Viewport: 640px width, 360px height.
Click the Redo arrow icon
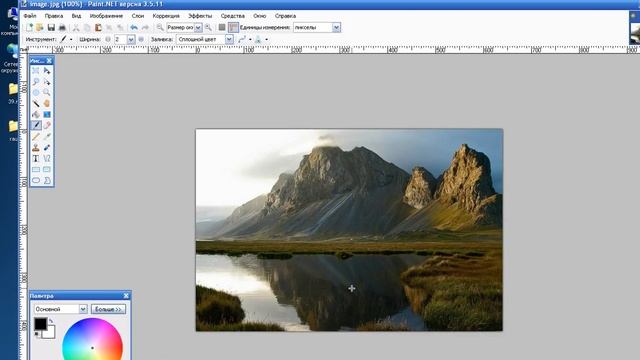click(x=145, y=27)
